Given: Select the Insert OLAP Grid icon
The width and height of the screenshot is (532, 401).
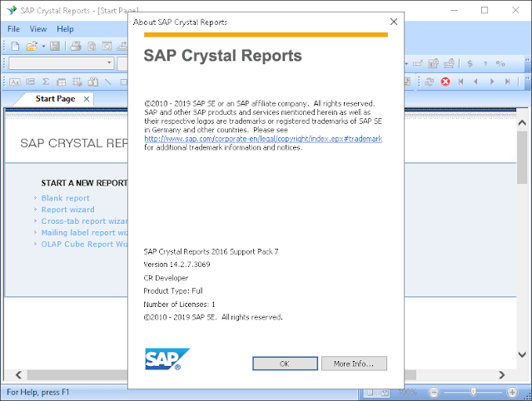Looking at the screenshot, I should 77,82.
